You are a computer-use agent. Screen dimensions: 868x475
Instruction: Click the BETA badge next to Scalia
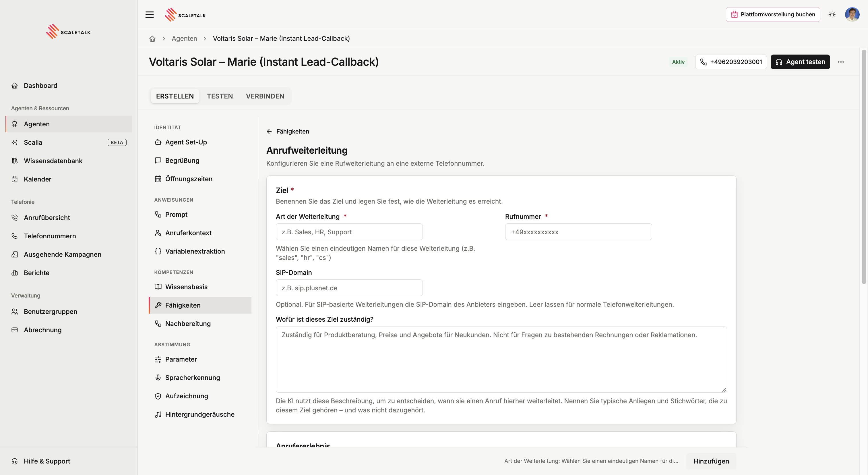tap(117, 142)
